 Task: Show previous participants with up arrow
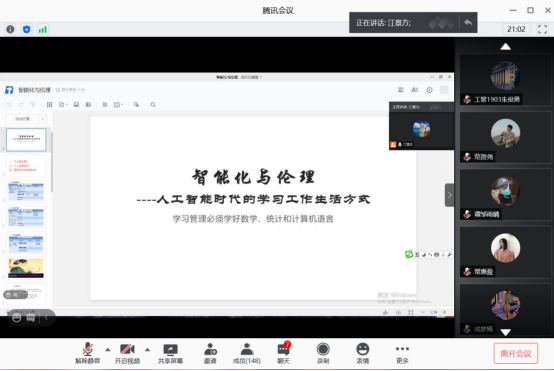click(506, 47)
